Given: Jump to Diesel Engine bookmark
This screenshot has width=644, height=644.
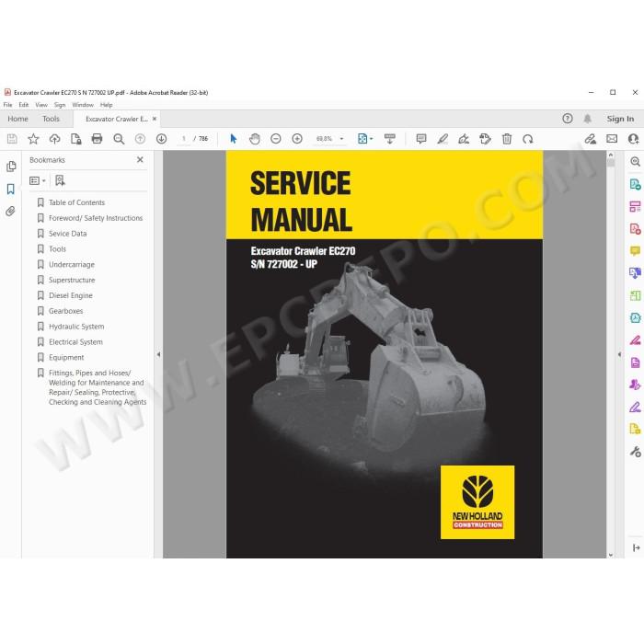Looking at the screenshot, I should click(x=71, y=295).
